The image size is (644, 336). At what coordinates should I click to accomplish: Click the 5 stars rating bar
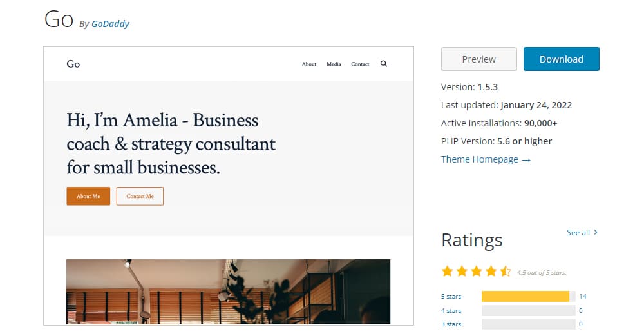point(528,297)
